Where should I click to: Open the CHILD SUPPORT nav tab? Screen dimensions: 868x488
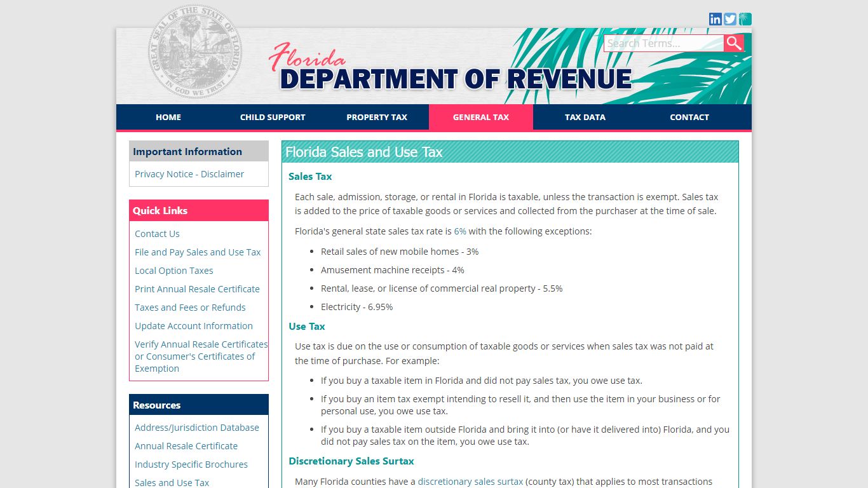pyautogui.click(x=273, y=117)
